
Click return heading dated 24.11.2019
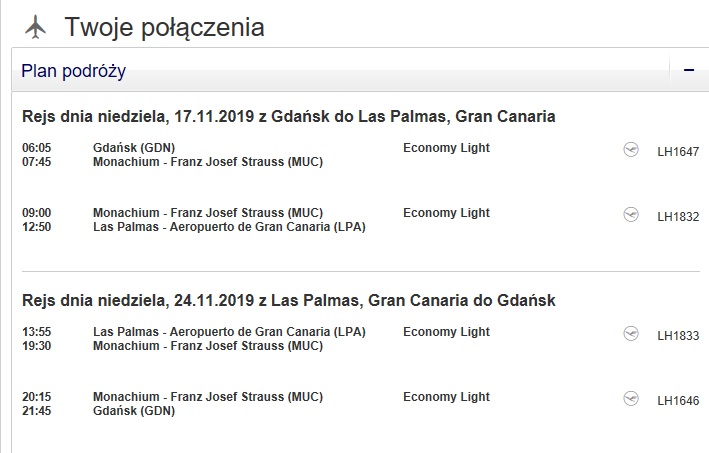click(288, 301)
